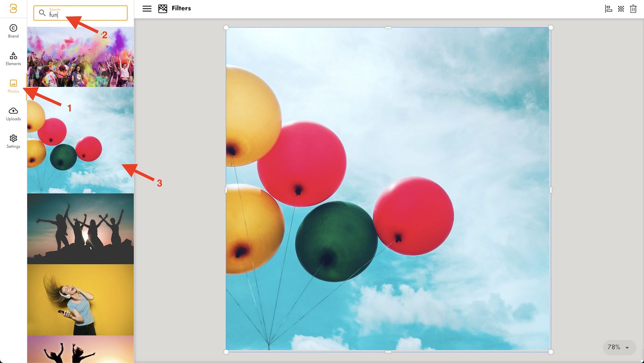
Task: Open the Settings panel
Action: pos(13,141)
